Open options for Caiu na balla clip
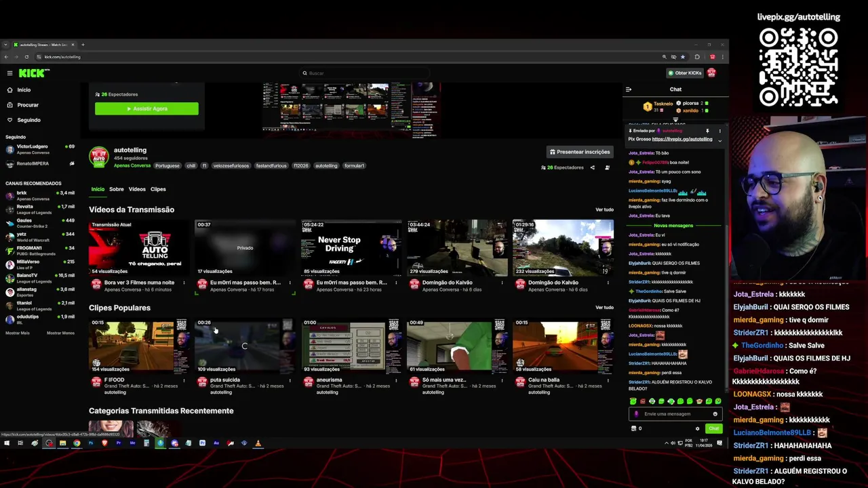The image size is (868, 488). click(x=608, y=380)
